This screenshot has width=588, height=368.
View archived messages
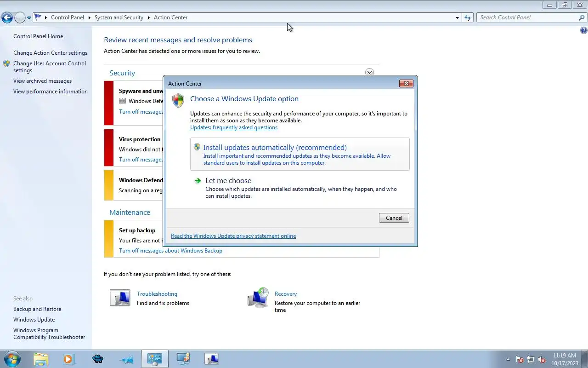[x=42, y=81]
